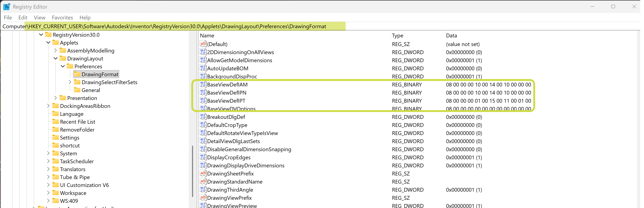644x208 pixels.
Task: Sort values by the Type column header
Action: [x=397, y=36]
